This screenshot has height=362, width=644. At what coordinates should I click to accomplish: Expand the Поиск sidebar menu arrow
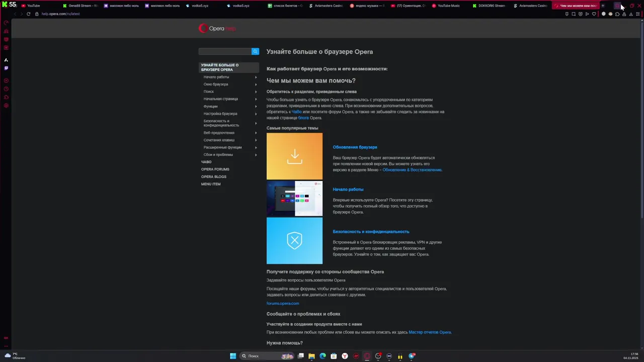(x=256, y=92)
